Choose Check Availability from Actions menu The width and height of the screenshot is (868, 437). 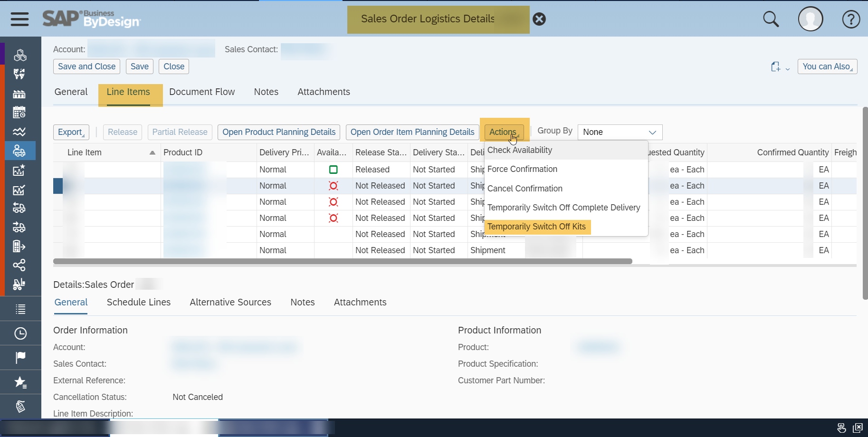click(x=566, y=150)
